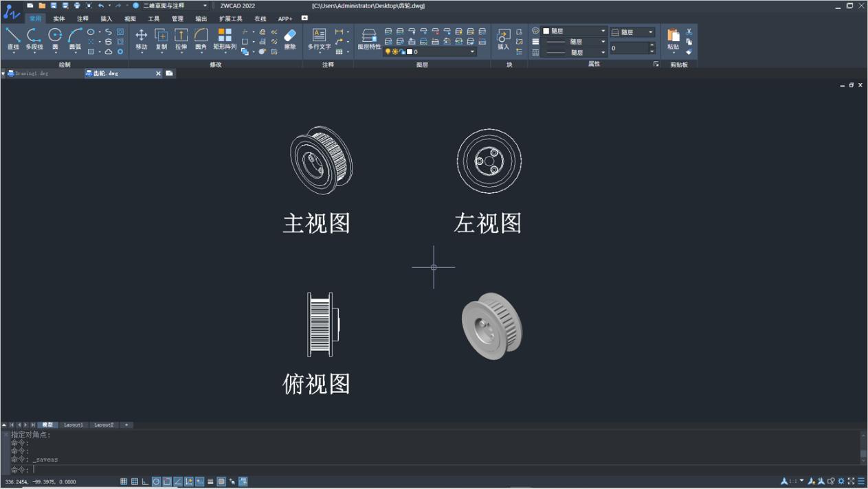Open Layer Properties (图层特性) manager
Viewport: 868px width, 489px height.
click(369, 39)
